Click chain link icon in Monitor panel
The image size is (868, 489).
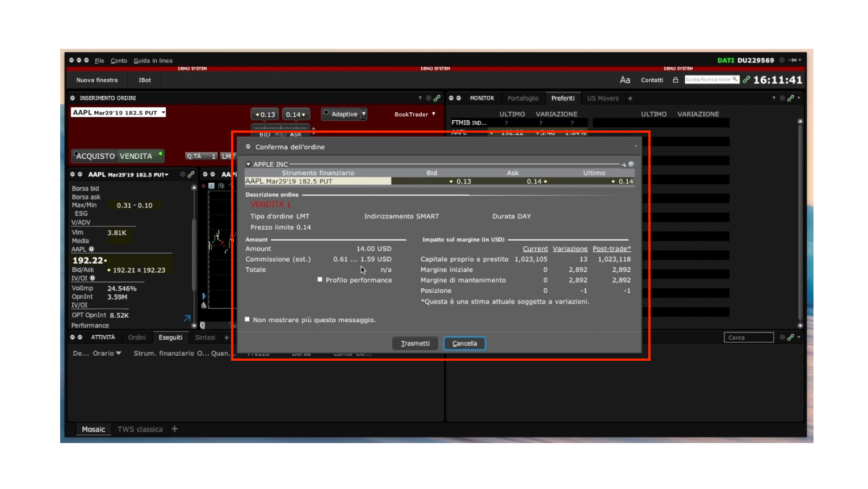[x=791, y=98]
